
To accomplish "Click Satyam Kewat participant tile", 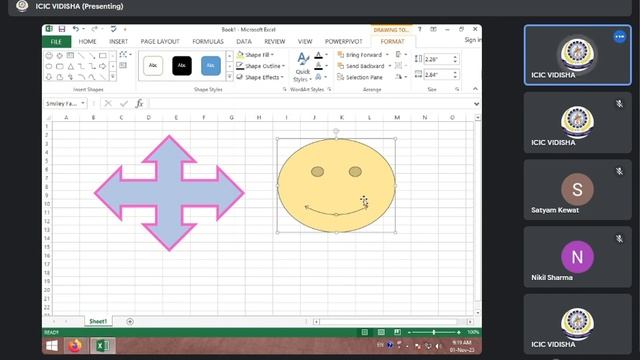I will click(x=578, y=190).
